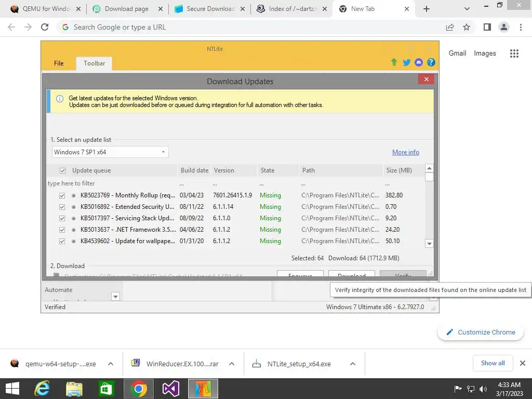Switch to NTLite taskbar icon
Image resolution: width=532 pixels, height=399 pixels.
click(203, 389)
